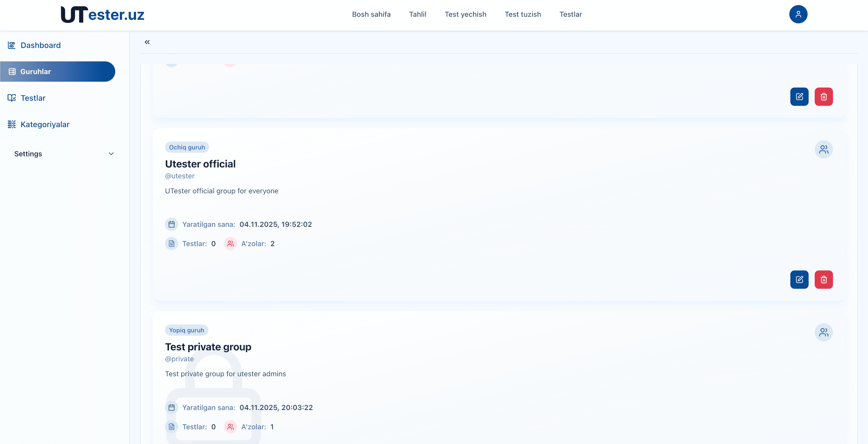The height and width of the screenshot is (444, 868).
Task: Click A'zolar members icon in Utester official card
Action: [x=230, y=244]
